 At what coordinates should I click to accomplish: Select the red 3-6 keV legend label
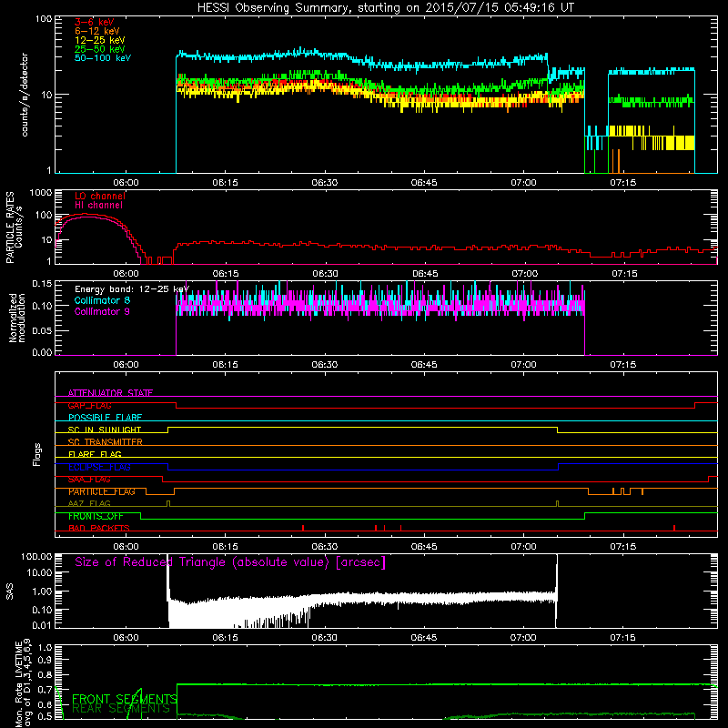coord(95,22)
